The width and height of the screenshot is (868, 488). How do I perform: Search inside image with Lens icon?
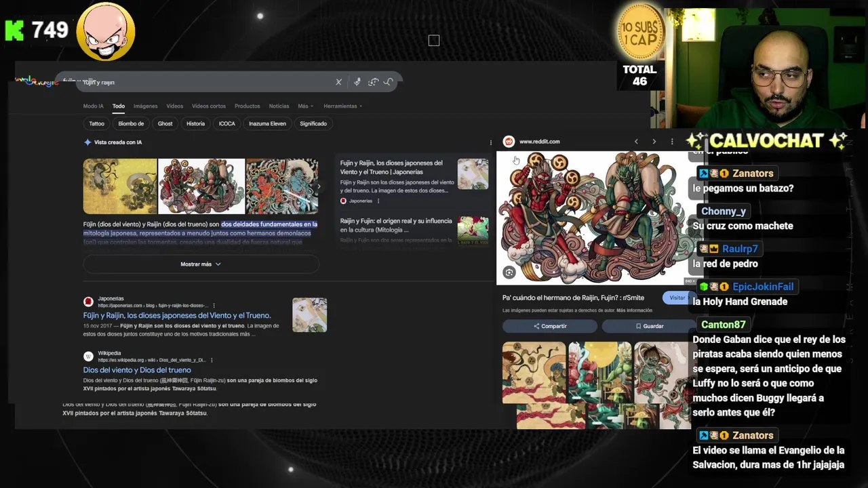click(509, 272)
